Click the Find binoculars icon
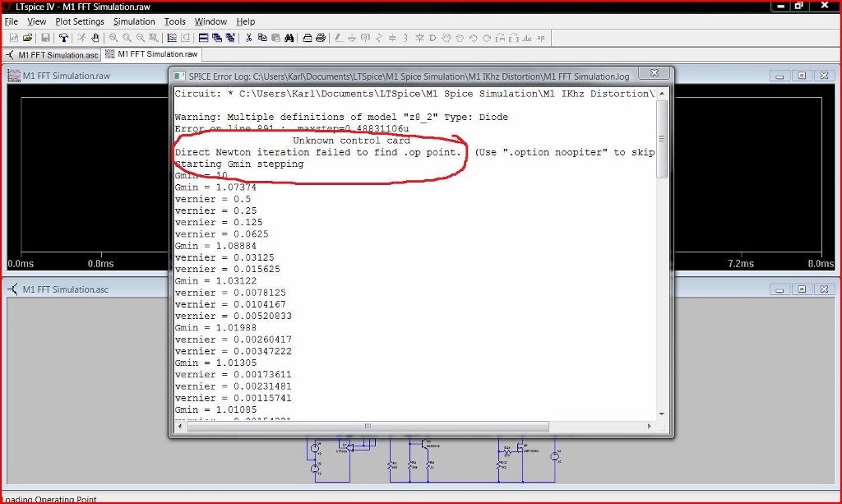Screen dimensions: 842x504 coord(289,38)
